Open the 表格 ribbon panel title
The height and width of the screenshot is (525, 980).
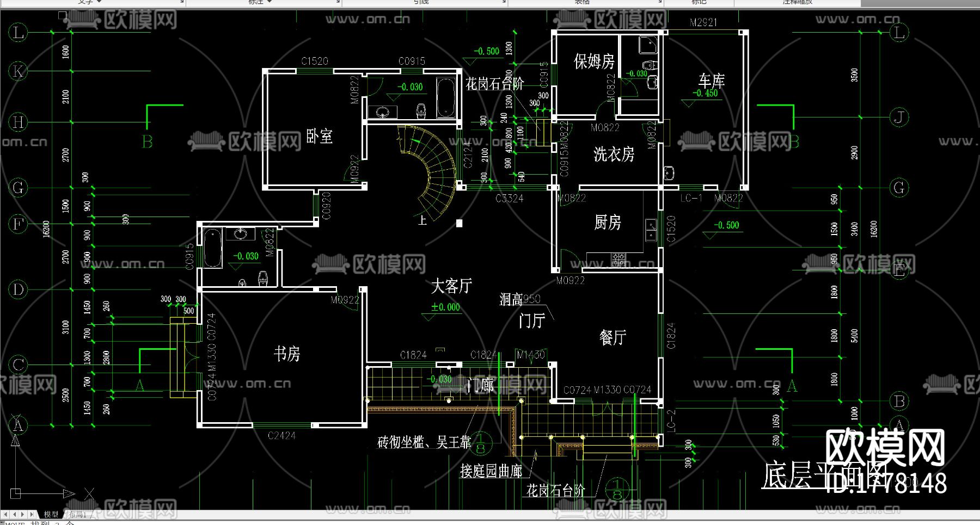click(x=582, y=2)
